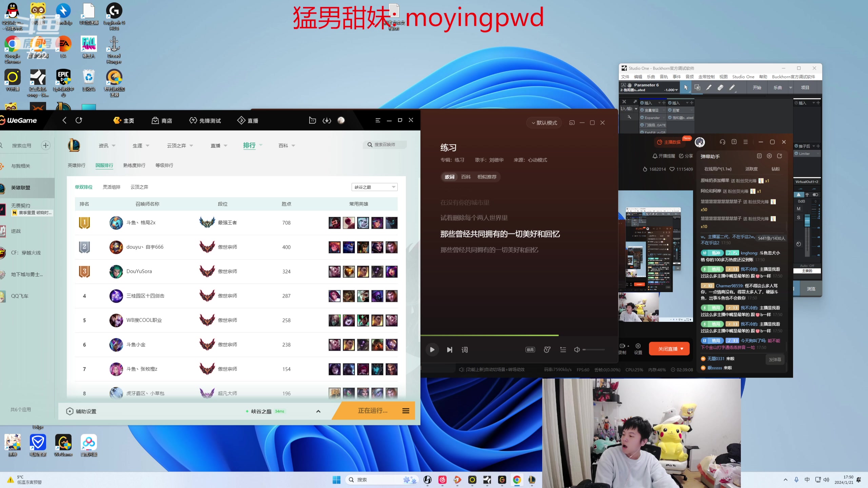
Task: Click the 关闭直播 button
Action: tap(669, 349)
